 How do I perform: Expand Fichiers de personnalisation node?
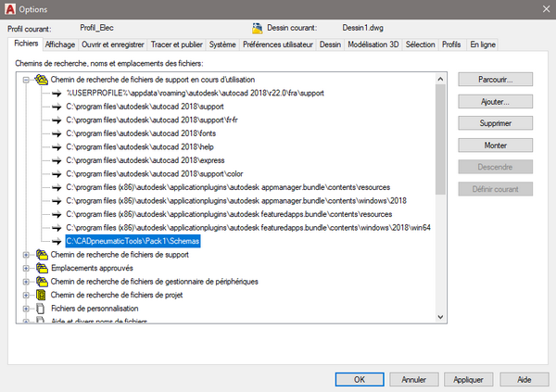click(26, 309)
